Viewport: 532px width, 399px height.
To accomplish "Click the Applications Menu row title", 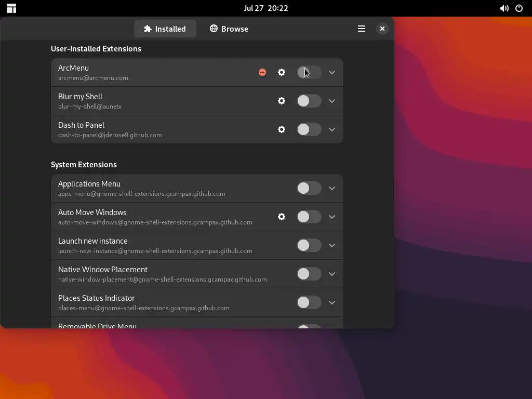I will (89, 184).
